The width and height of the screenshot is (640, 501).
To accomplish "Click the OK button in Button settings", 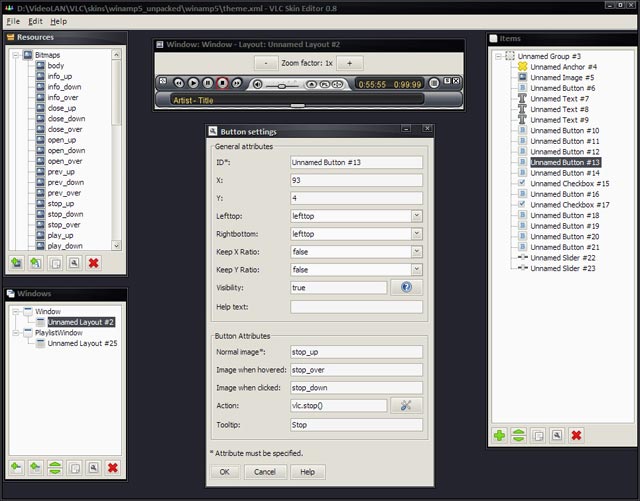I will click(x=225, y=471).
